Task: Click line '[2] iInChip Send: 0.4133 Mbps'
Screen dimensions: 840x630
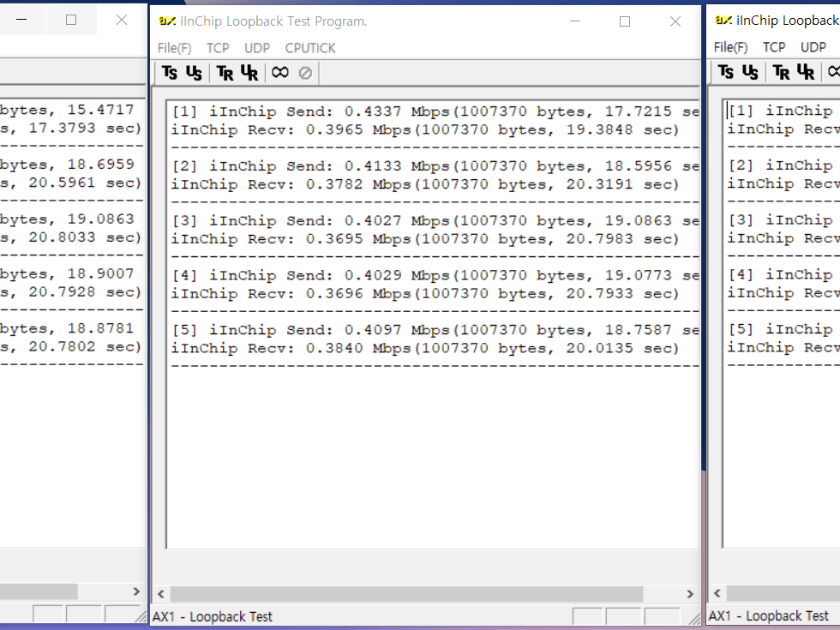Action: (435, 166)
